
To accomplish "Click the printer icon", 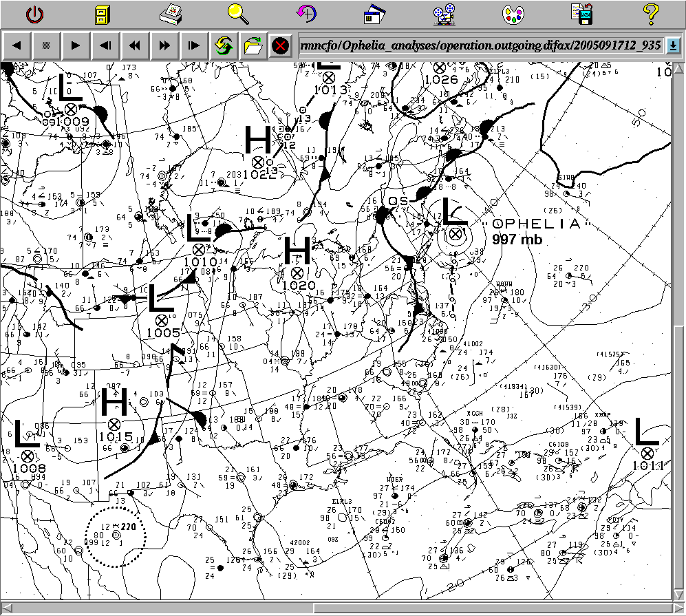I will click(170, 13).
